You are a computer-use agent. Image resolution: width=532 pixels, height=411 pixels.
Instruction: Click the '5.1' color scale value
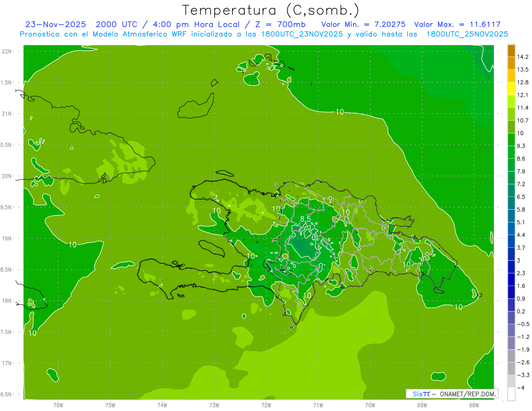tap(521, 222)
